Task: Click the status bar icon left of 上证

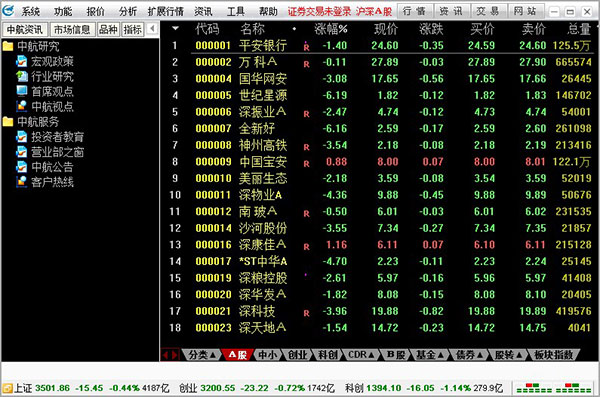Action: click(7, 388)
